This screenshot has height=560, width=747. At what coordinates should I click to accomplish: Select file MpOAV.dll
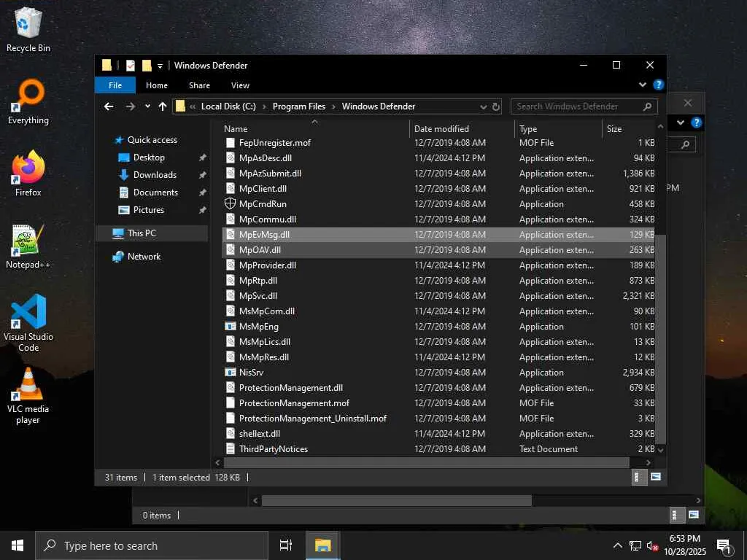tap(438, 250)
